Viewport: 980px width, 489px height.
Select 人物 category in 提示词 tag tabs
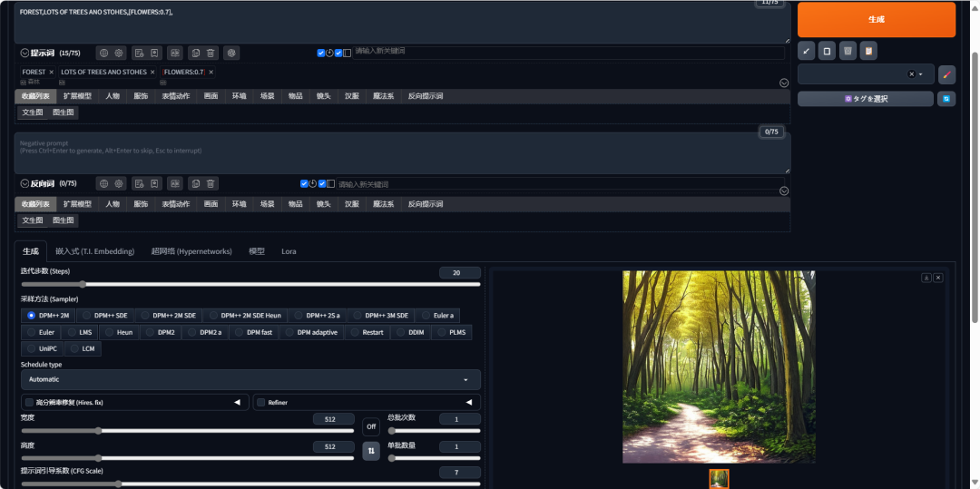pos(113,96)
